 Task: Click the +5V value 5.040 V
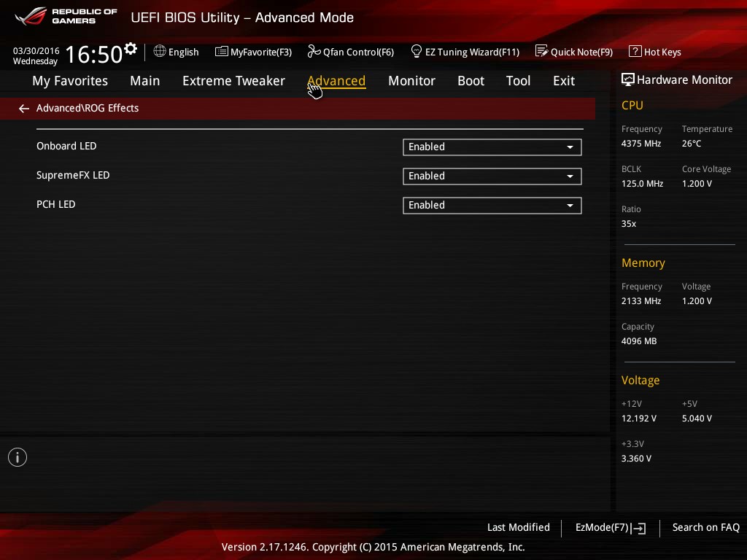(697, 418)
